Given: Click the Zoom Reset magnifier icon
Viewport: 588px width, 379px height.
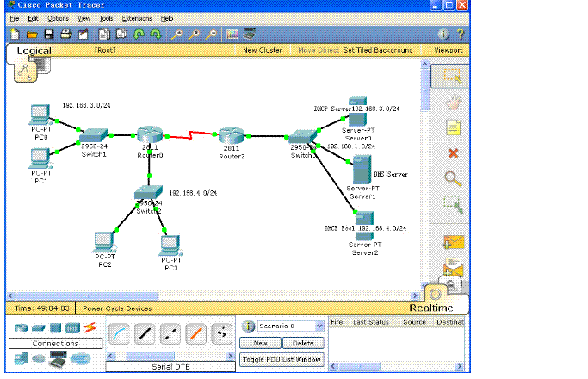Looking at the screenshot, I should (x=194, y=34).
